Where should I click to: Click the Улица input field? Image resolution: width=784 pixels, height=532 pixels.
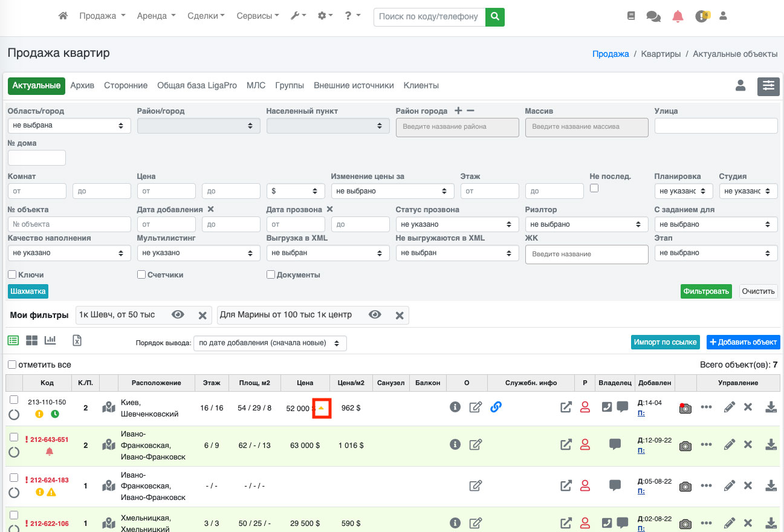(x=716, y=126)
